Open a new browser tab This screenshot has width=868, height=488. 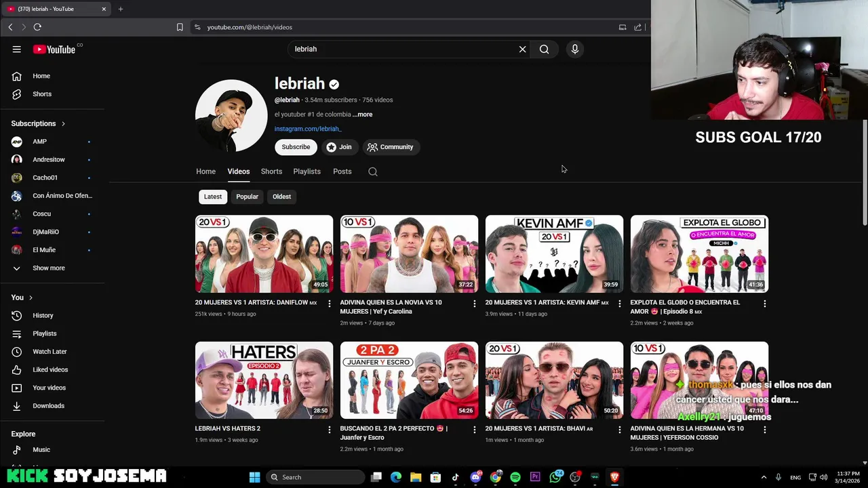120,9
